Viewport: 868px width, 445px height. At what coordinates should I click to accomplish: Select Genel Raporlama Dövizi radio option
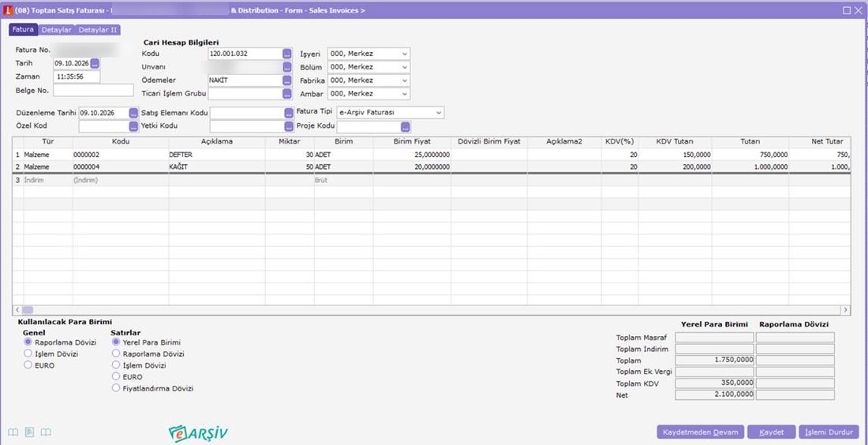tap(28, 342)
